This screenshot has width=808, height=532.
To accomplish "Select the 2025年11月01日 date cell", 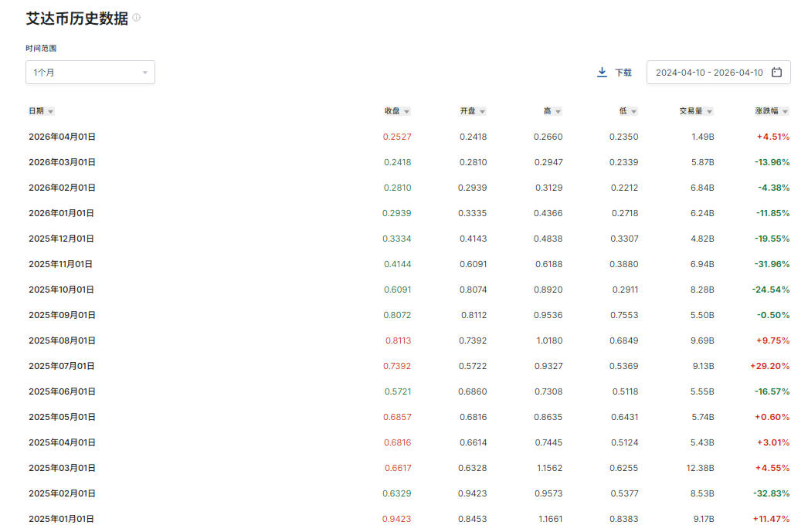I will pos(60,264).
